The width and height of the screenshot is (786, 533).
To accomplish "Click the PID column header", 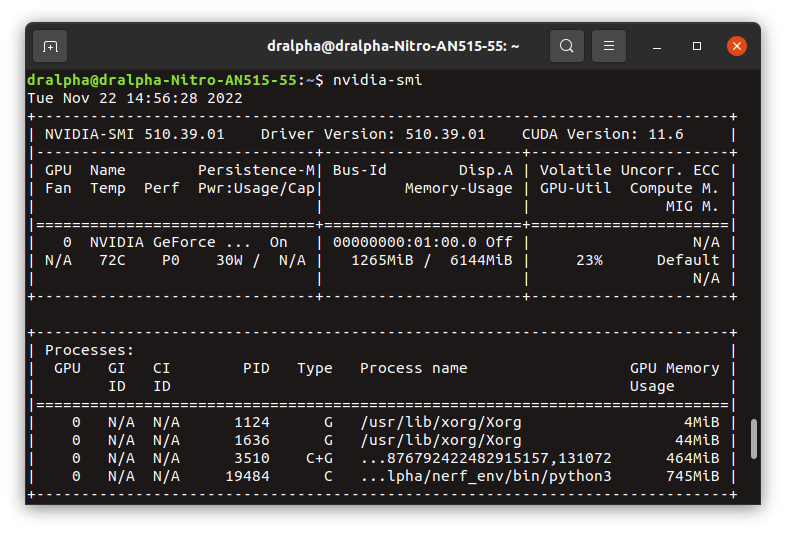I will point(256,369).
